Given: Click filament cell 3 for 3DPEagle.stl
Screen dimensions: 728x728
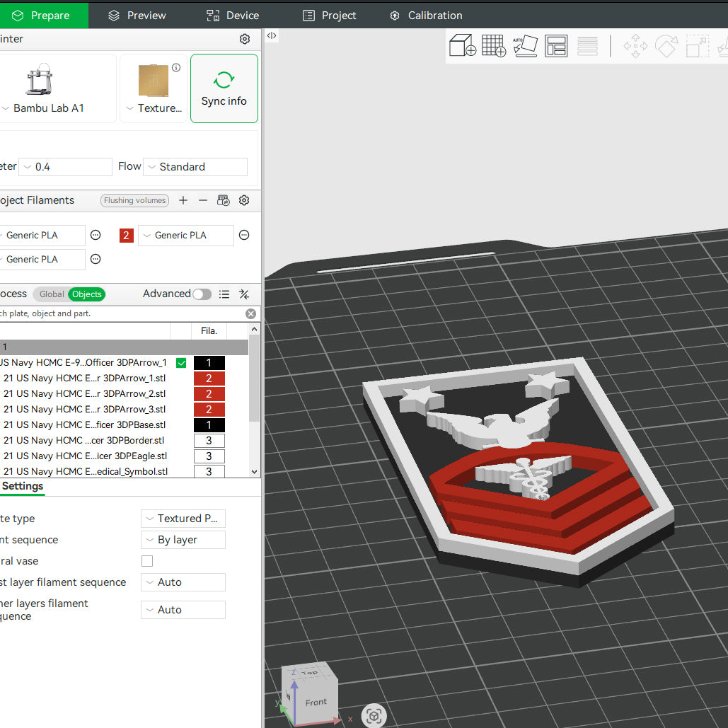Looking at the screenshot, I should pyautogui.click(x=209, y=456).
